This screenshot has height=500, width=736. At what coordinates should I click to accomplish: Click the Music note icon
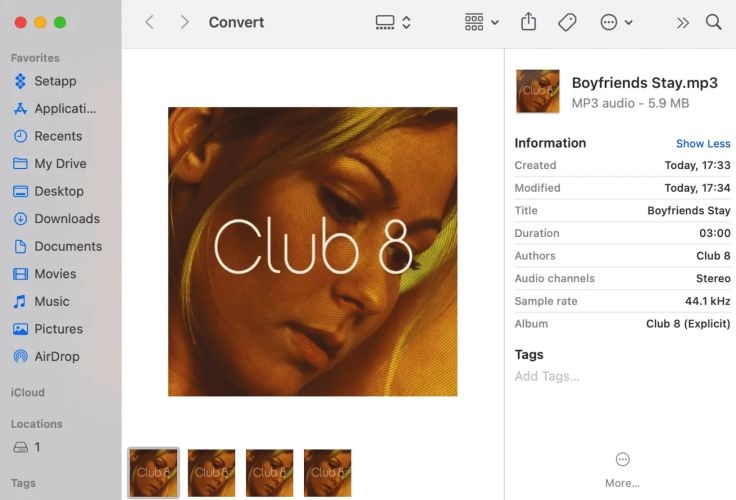coord(20,301)
